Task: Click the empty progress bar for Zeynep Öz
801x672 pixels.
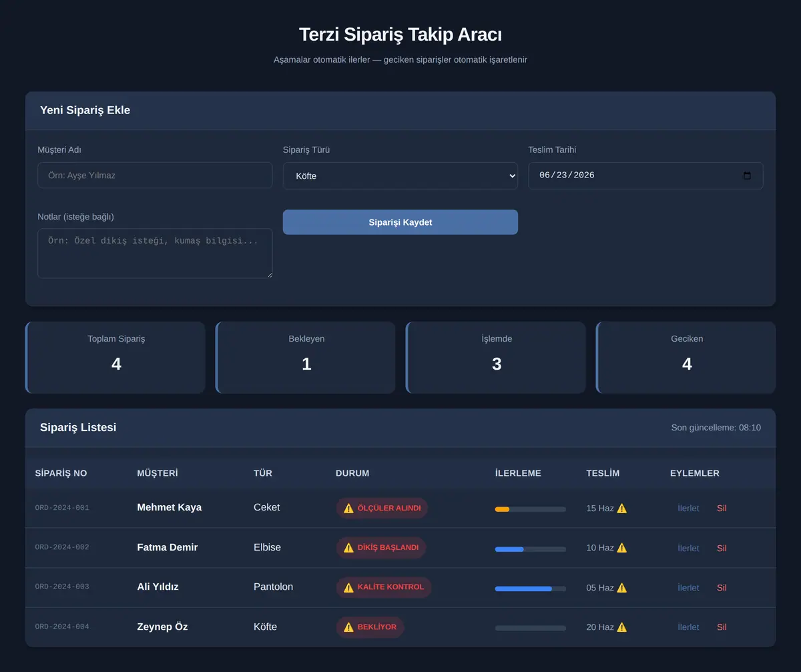Action: pyautogui.click(x=531, y=628)
